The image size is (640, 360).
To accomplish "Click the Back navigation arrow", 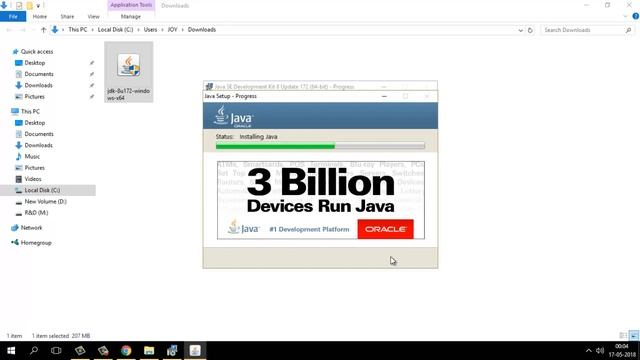I will [9, 30].
